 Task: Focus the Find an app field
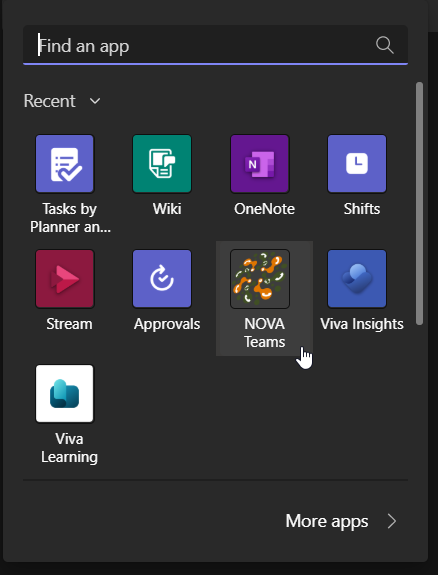(215, 45)
